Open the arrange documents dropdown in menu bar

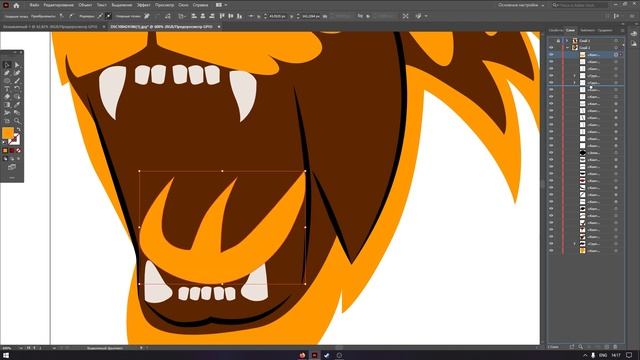(222, 5)
